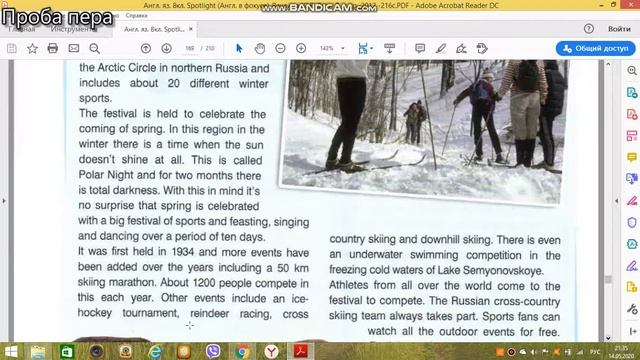
Task: Print the PDF with the printer icon
Action: (53, 49)
